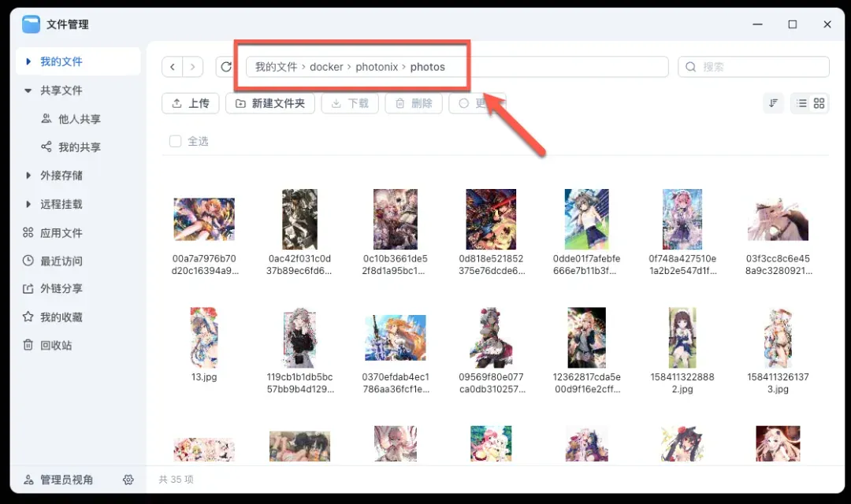Go to 我的文件 in breadcrumb

tap(277, 67)
